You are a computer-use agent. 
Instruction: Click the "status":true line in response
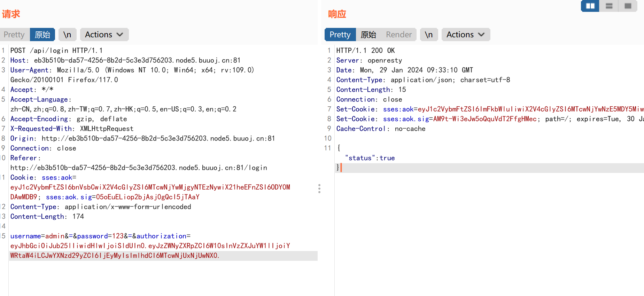pyautogui.click(x=370, y=158)
